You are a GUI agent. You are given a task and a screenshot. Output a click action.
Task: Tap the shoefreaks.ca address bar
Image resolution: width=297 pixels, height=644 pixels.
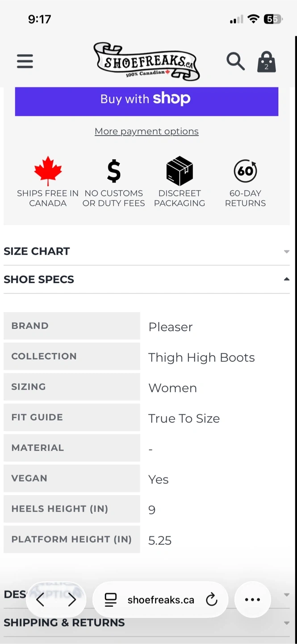coord(161,600)
